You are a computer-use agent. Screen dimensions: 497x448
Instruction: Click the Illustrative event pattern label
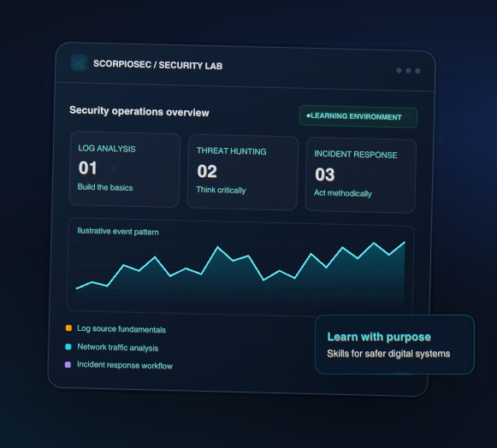tap(118, 232)
